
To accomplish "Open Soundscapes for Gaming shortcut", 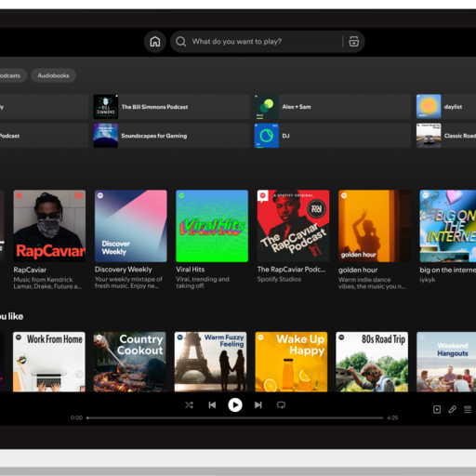I will click(x=172, y=136).
